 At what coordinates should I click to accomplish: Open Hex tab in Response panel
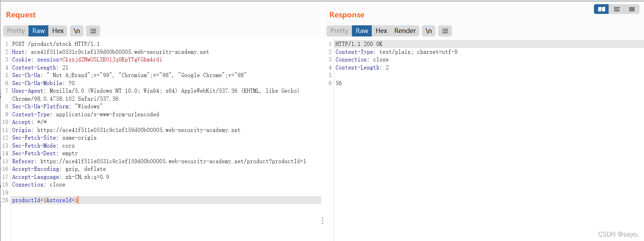click(x=381, y=31)
